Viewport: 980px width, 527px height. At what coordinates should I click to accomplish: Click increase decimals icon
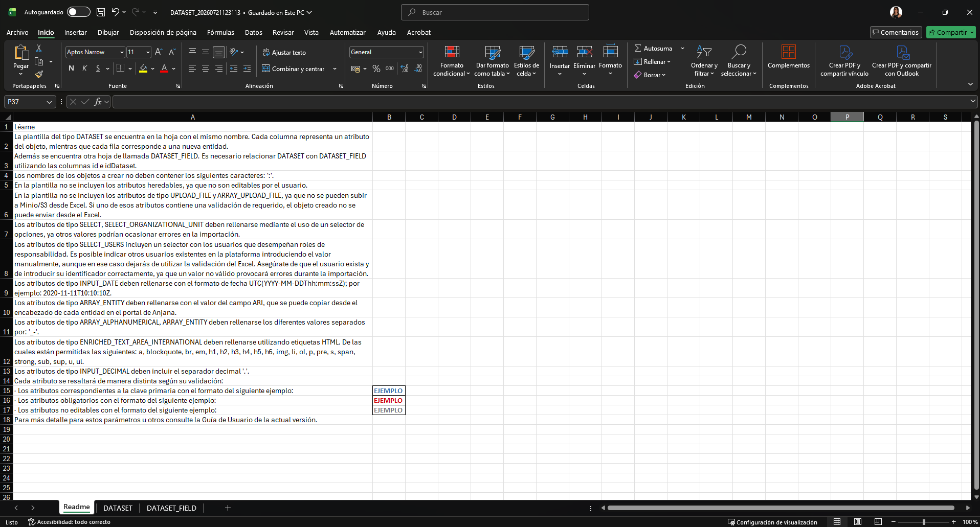[x=405, y=68]
